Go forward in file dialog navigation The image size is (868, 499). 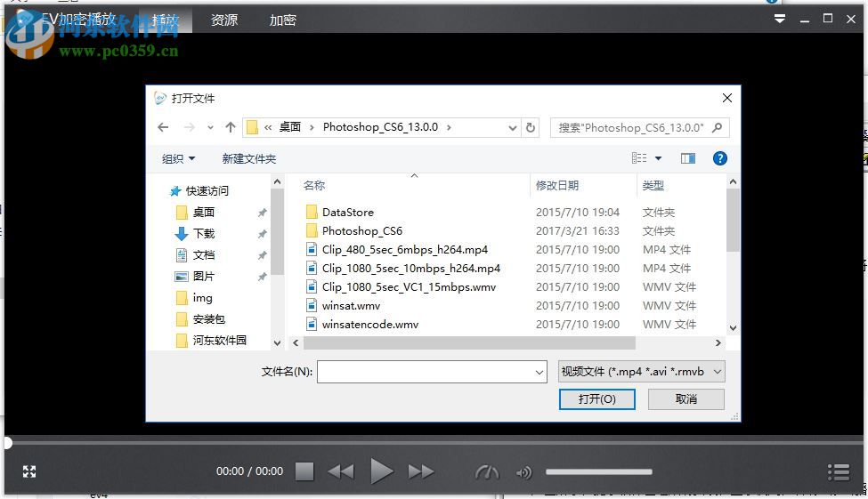click(190, 127)
